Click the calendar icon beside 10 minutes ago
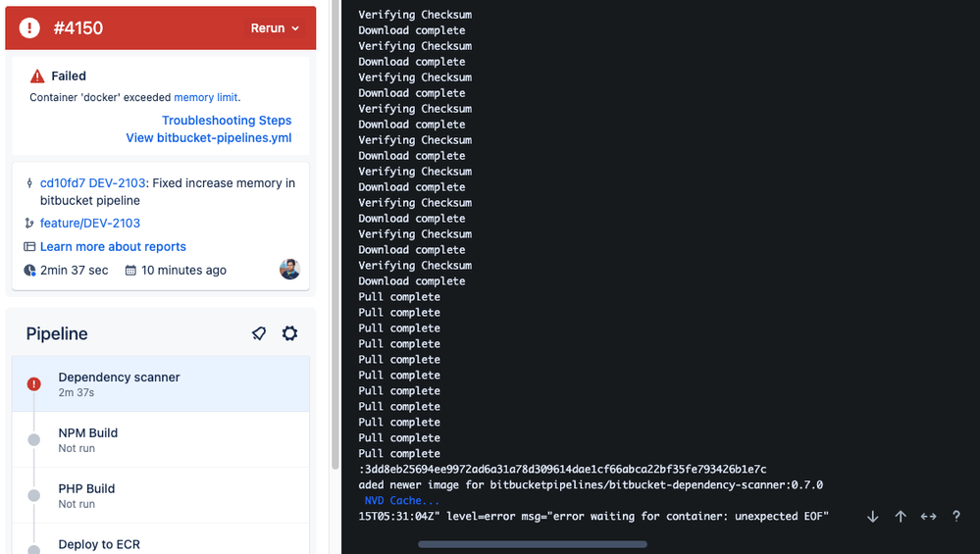This screenshot has width=980, height=554. click(130, 271)
